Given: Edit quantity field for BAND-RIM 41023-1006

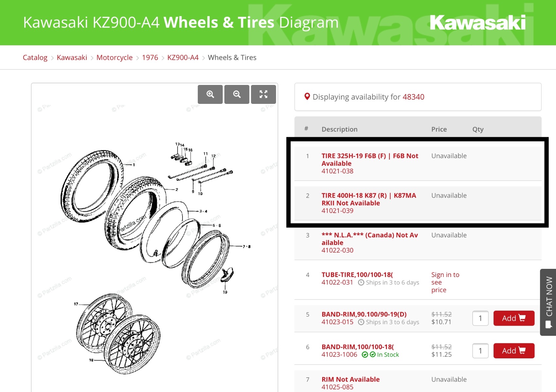Looking at the screenshot, I should coord(480,351).
